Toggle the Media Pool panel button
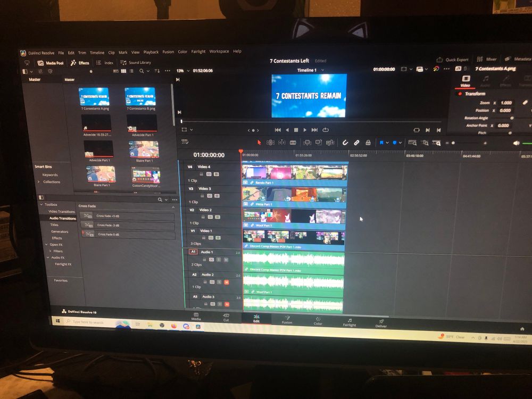Image resolution: width=532 pixels, height=399 pixels. pos(51,63)
